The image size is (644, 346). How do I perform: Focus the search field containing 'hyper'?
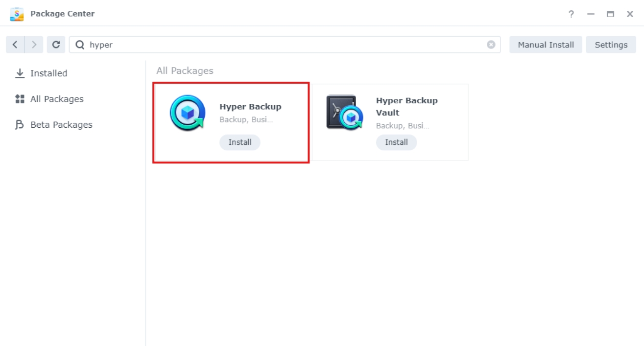click(284, 45)
